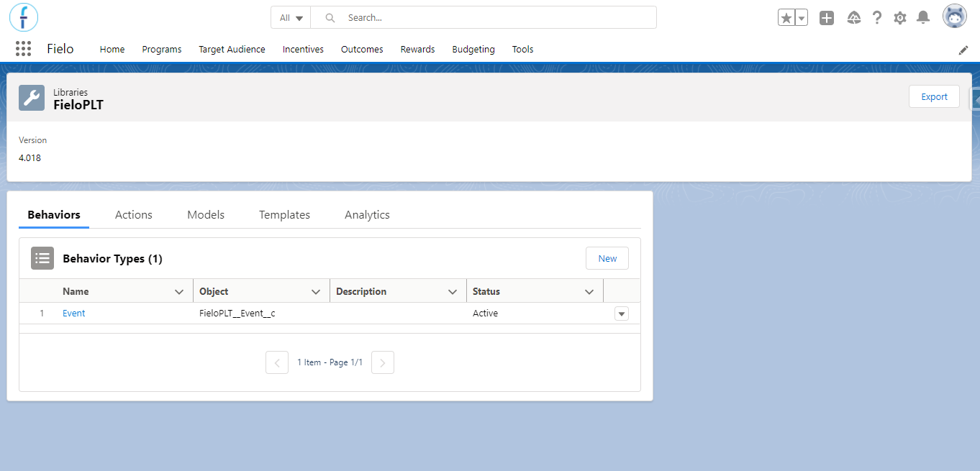Screen dimensions: 980x471
Task: Focus the global Search field
Action: point(484,18)
